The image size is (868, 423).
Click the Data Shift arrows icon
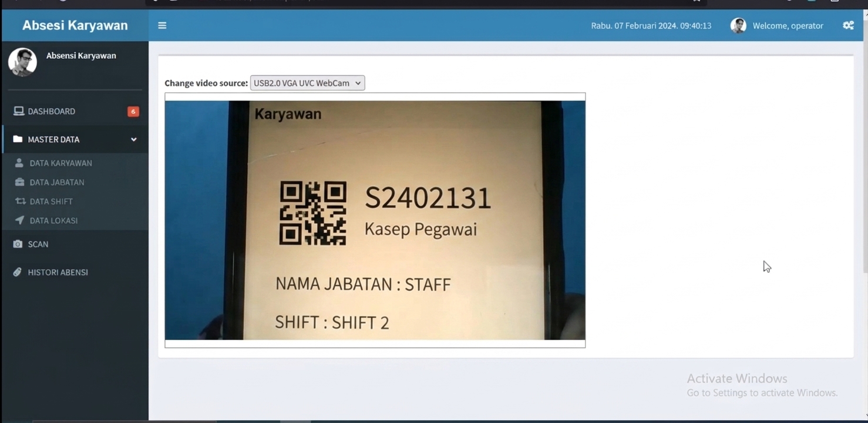pyautogui.click(x=20, y=201)
